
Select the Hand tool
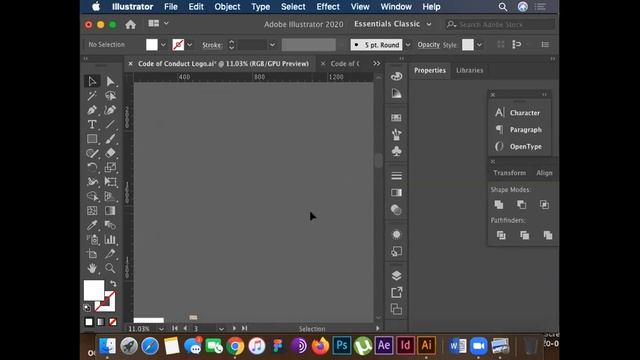tap(92, 268)
